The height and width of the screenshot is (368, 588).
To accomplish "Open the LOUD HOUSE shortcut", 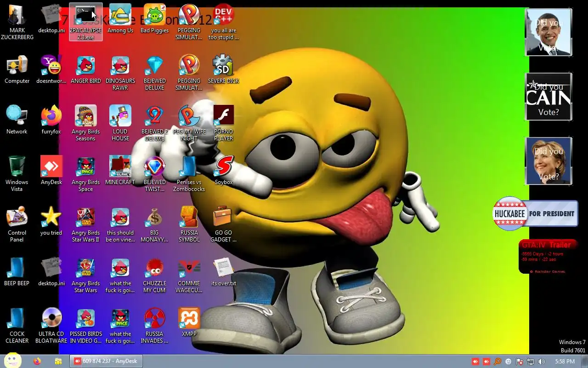I will pos(120,123).
